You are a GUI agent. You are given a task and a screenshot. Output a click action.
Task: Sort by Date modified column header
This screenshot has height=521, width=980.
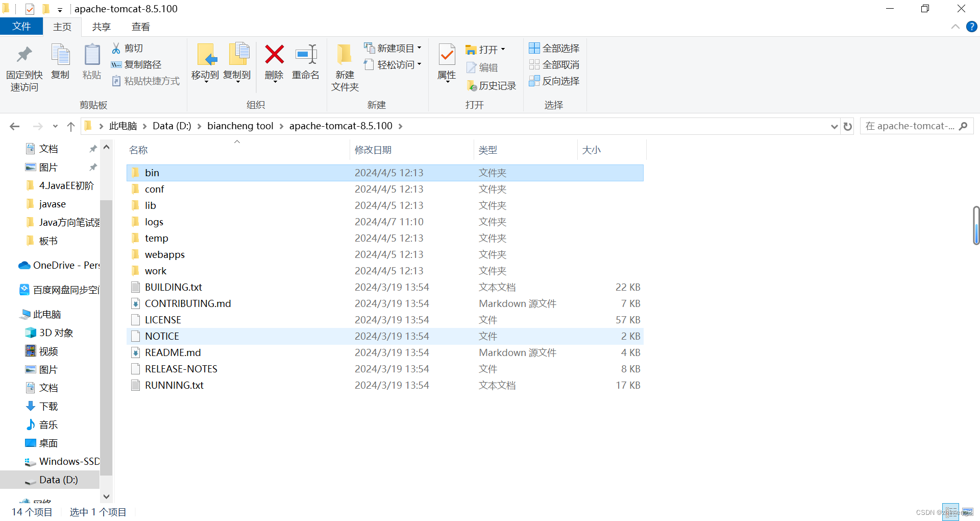pyautogui.click(x=412, y=150)
